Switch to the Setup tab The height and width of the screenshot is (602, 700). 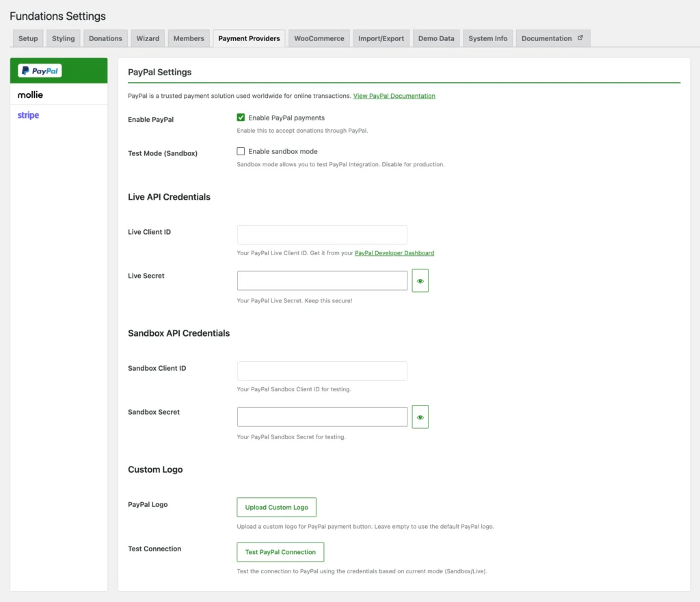28,38
